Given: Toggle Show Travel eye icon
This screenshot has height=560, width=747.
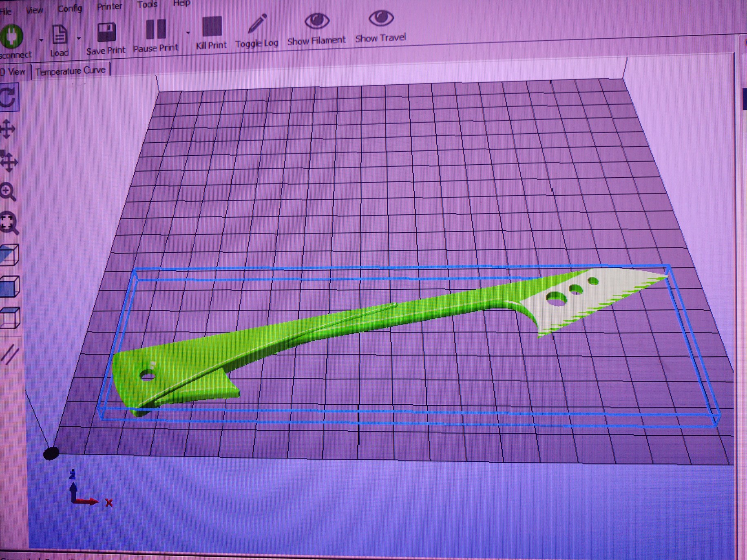Looking at the screenshot, I should click(x=381, y=18).
